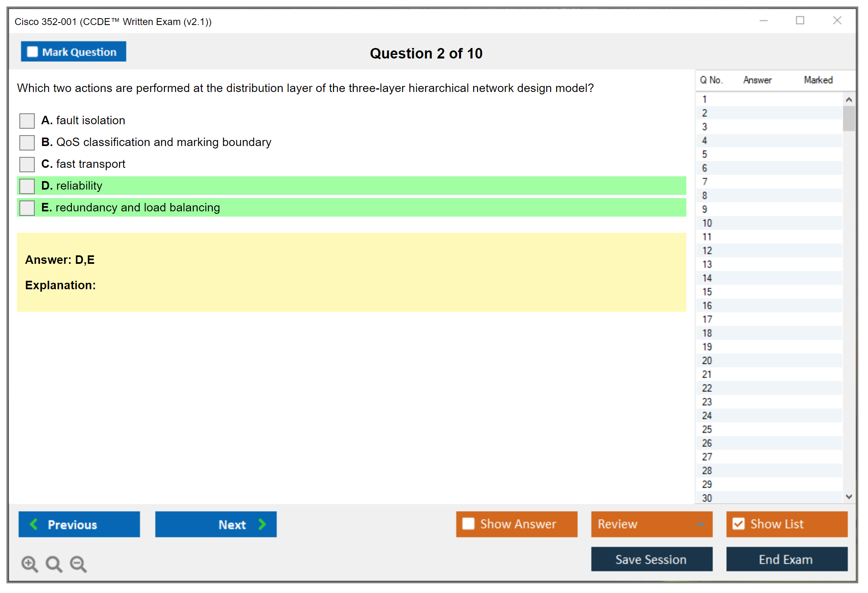Click the green left arrow on Previous

click(34, 524)
